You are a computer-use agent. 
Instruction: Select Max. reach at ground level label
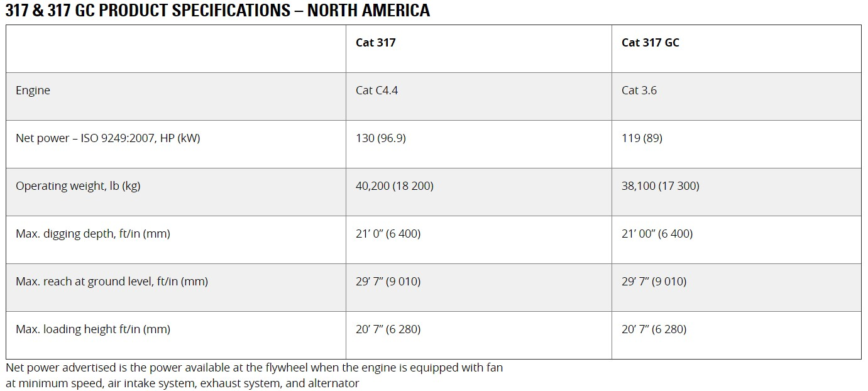111,282
